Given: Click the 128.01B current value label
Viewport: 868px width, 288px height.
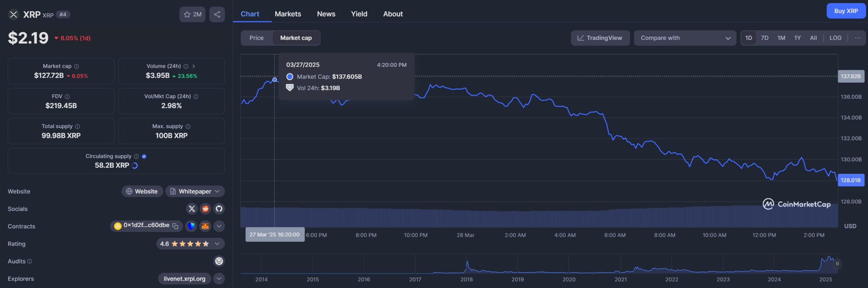Looking at the screenshot, I should pos(851,180).
